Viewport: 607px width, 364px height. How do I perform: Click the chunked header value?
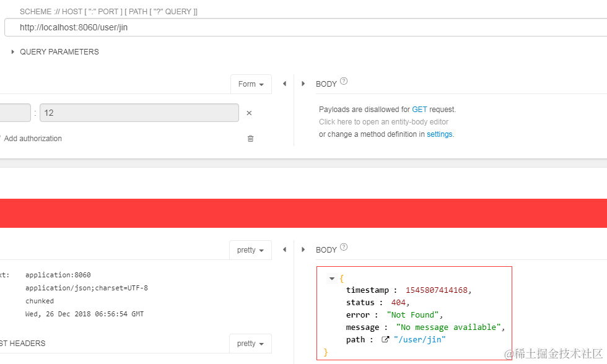pyautogui.click(x=40, y=301)
